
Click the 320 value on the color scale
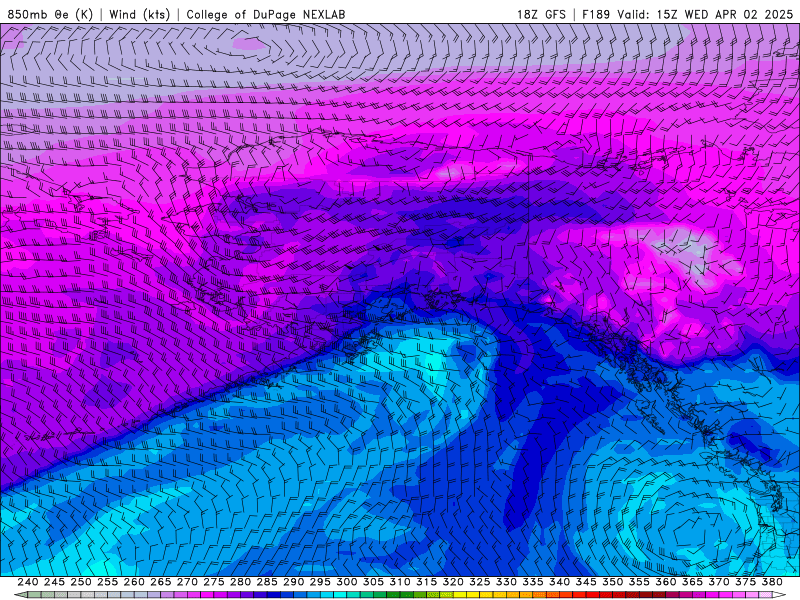[453, 582]
